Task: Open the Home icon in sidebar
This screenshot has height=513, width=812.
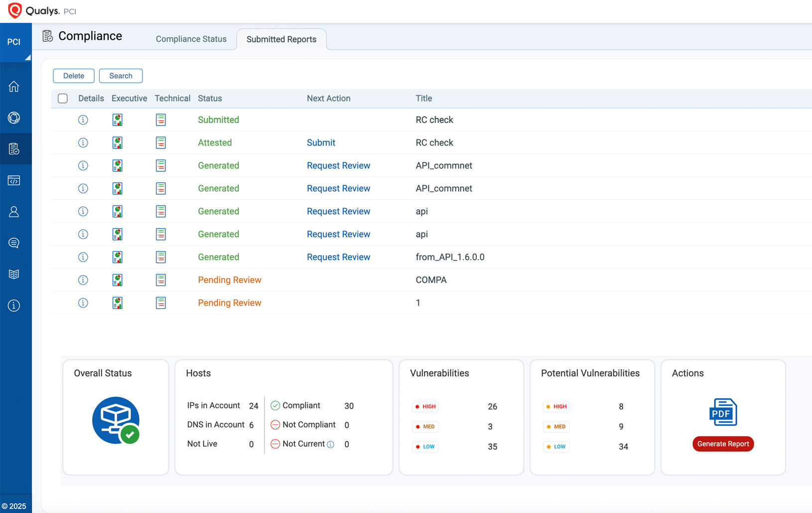Action: pyautogui.click(x=14, y=87)
